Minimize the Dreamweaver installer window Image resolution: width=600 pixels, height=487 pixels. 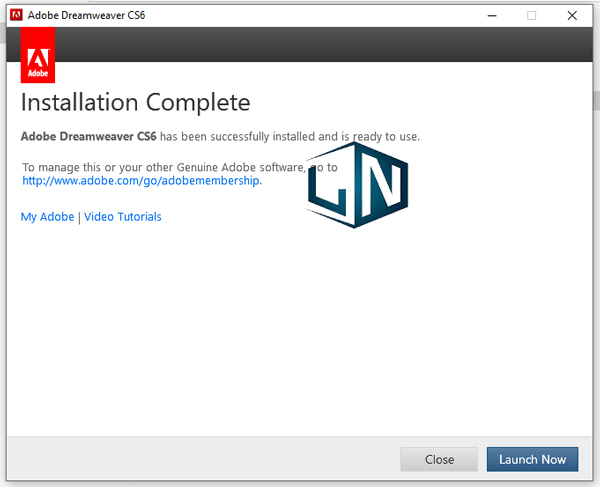coord(492,16)
